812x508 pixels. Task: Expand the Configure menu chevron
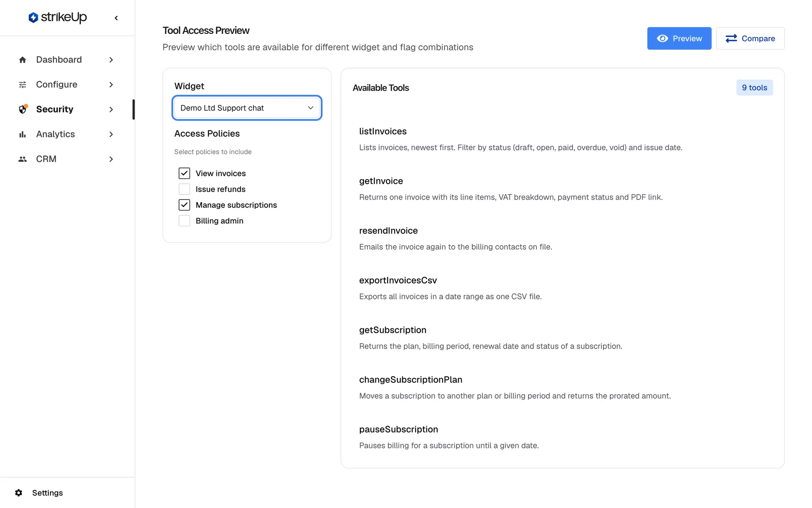tap(111, 84)
